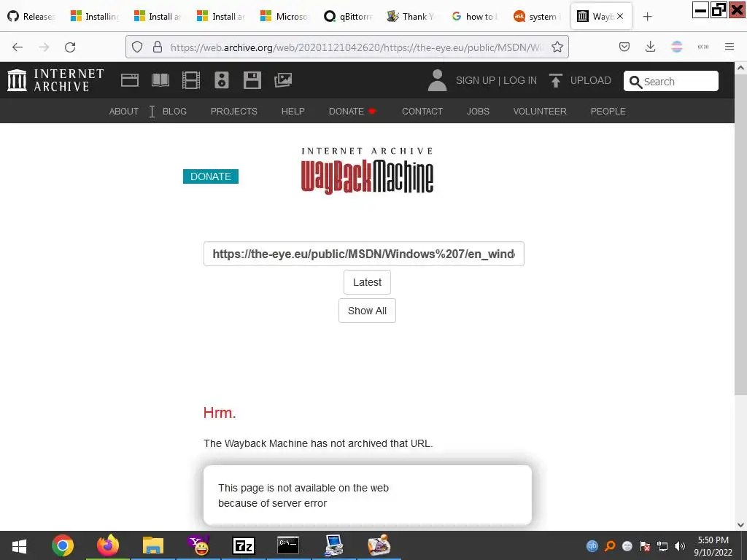Click 'The Wayback Machine has not archived' text
This screenshot has height=560, width=747.
click(318, 443)
